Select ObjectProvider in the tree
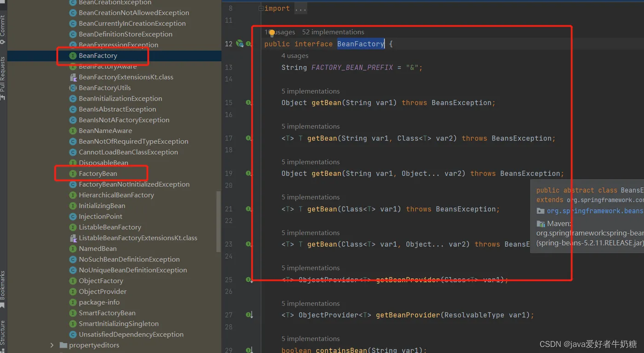The image size is (644, 353). tap(103, 291)
